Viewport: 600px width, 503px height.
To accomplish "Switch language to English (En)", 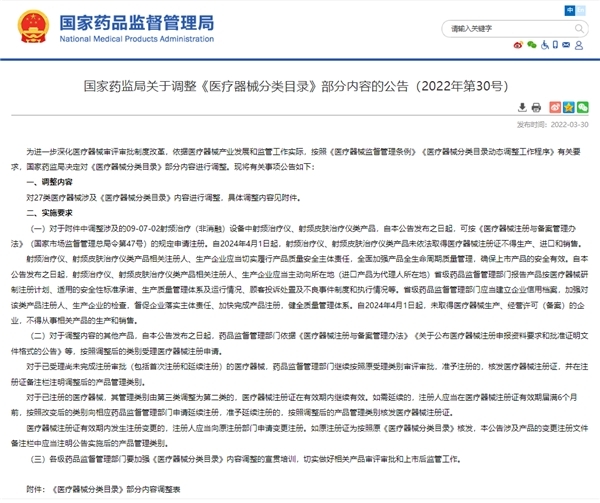I will [x=580, y=10].
